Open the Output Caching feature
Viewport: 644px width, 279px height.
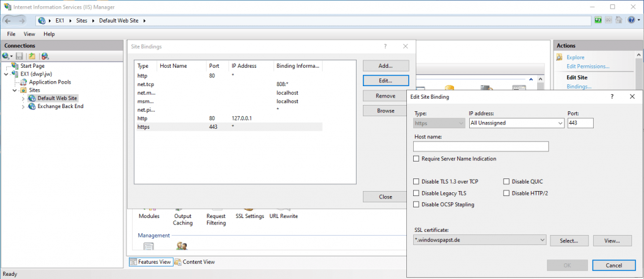coord(182,219)
